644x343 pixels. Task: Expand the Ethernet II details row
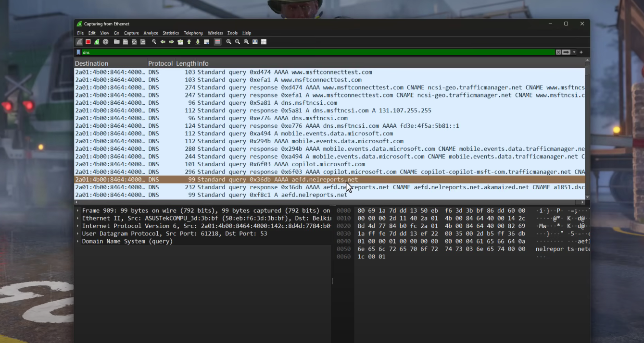78,218
